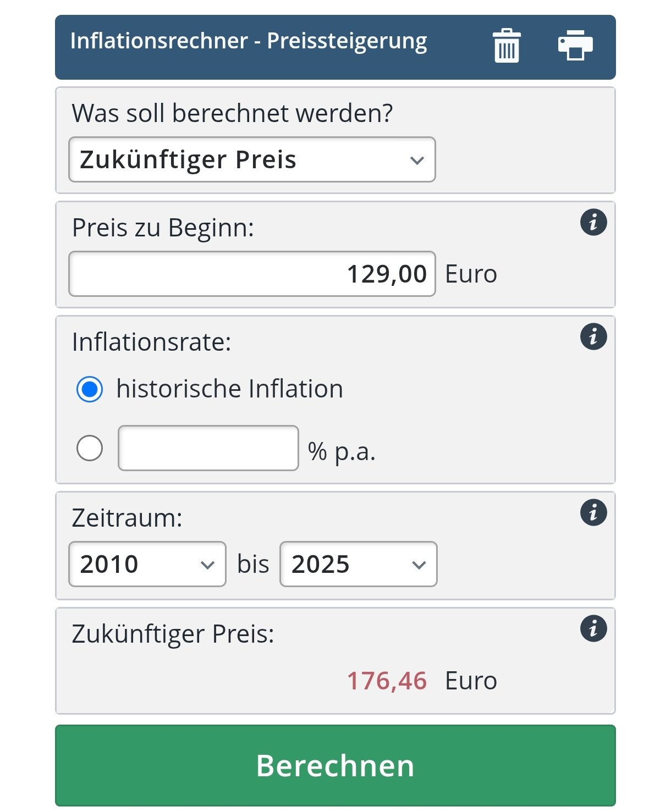Click the Inflationsrechner - Preissteigerung title
Screen dimensions: 671x812
[249, 41]
